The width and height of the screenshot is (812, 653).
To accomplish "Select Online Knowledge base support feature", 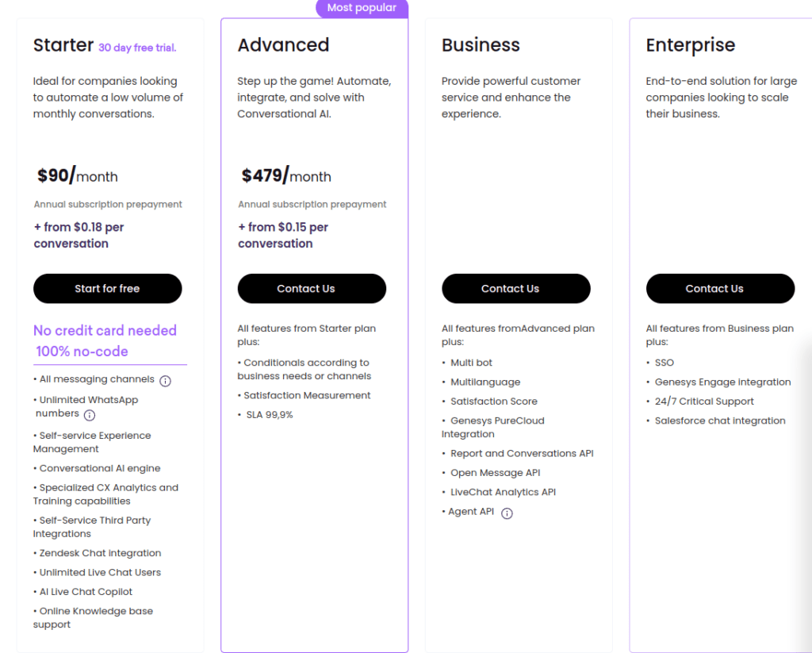I will click(x=94, y=618).
